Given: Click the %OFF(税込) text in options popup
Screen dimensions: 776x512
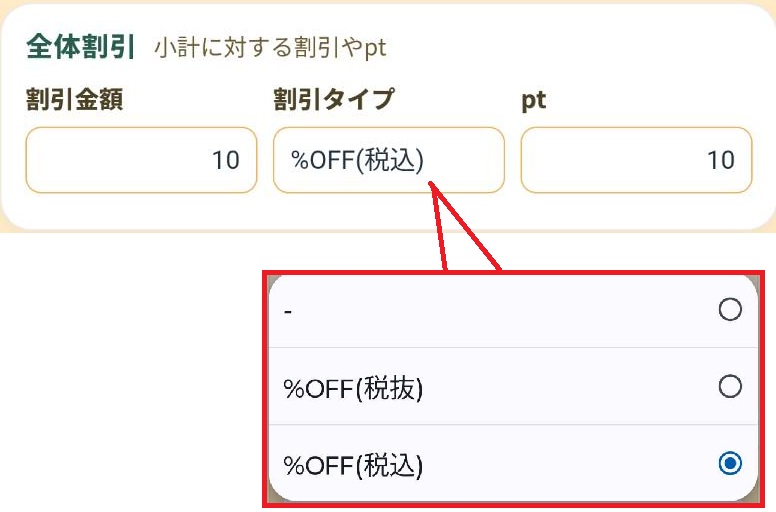Looking at the screenshot, I should tap(354, 465).
